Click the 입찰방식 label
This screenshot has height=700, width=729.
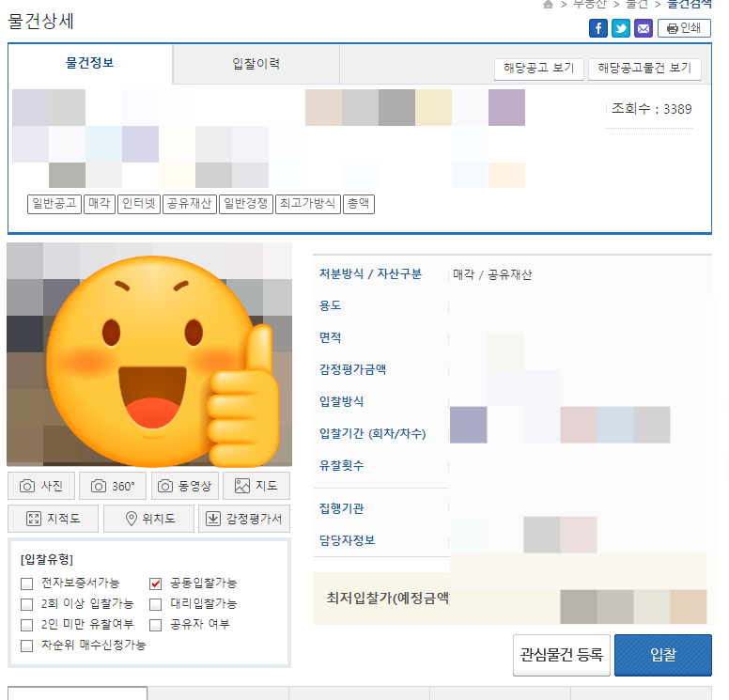click(x=341, y=401)
